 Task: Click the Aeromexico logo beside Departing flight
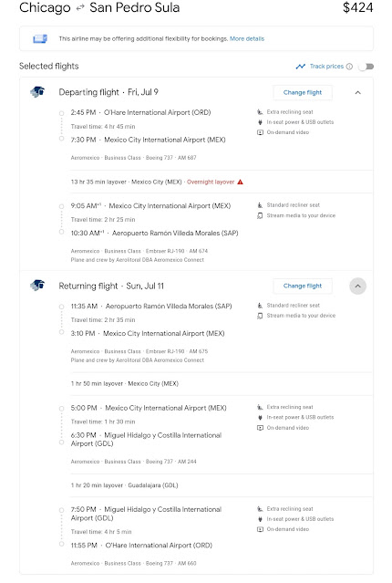click(37, 91)
